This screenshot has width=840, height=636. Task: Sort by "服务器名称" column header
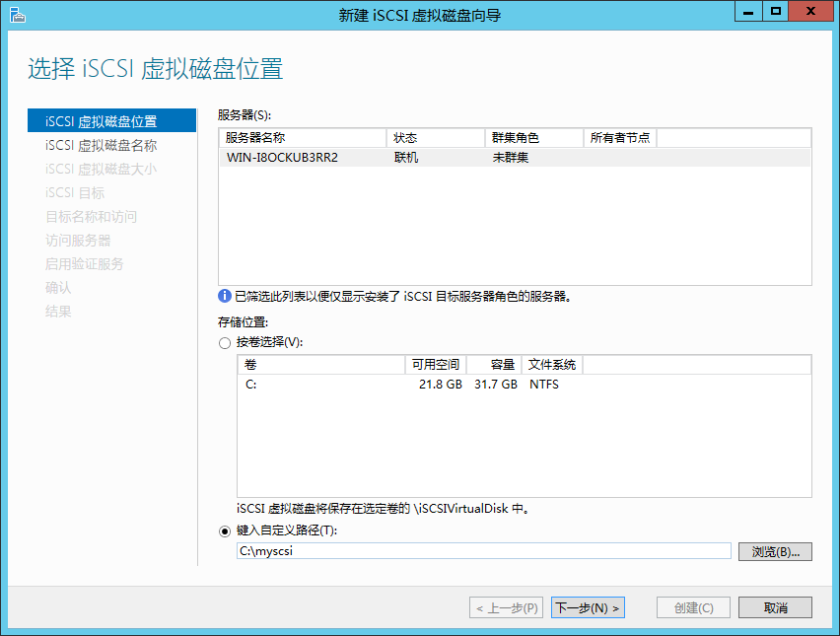pyautogui.click(x=303, y=138)
